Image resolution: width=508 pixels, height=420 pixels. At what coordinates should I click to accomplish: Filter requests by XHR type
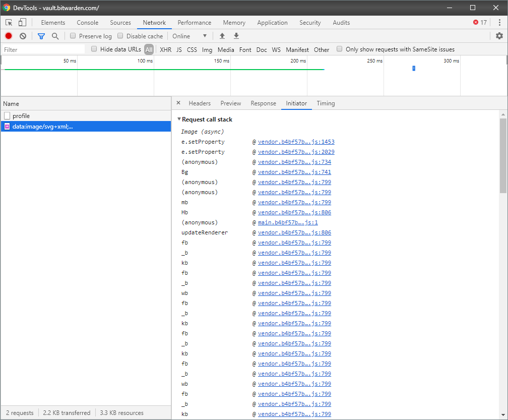click(165, 49)
